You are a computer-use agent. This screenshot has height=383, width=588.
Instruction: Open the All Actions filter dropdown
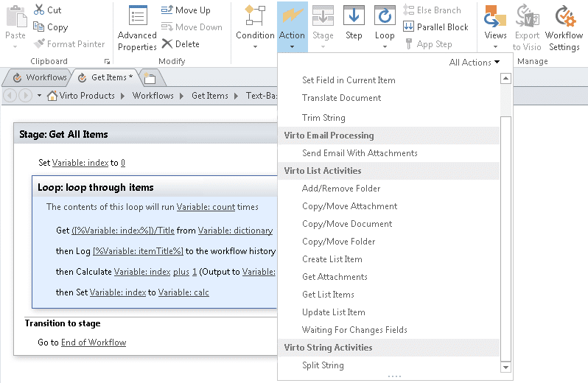click(475, 62)
